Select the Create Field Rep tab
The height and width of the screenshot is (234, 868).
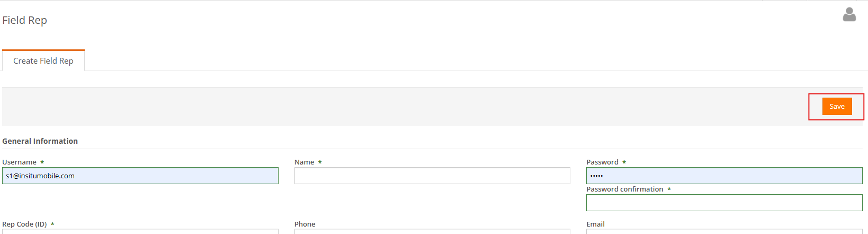tap(43, 60)
